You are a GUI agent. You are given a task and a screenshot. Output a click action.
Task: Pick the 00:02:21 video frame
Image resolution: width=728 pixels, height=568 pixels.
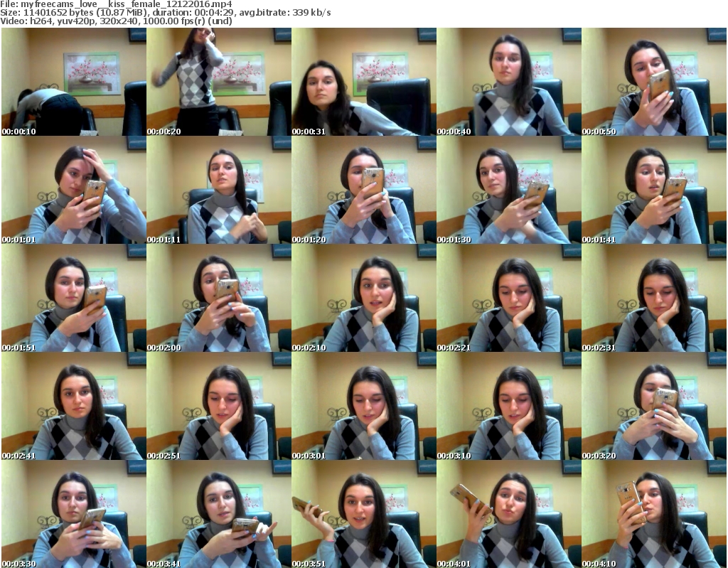509,298
